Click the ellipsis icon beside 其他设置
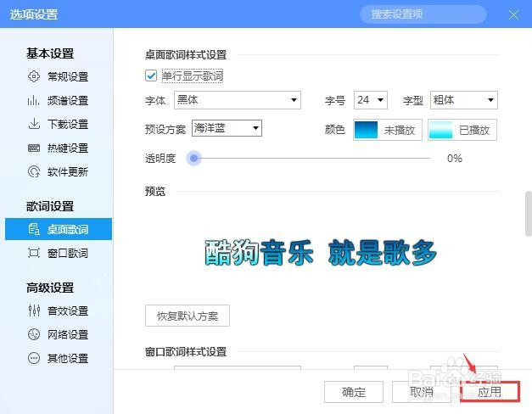The width and height of the screenshot is (532, 414). (x=34, y=358)
